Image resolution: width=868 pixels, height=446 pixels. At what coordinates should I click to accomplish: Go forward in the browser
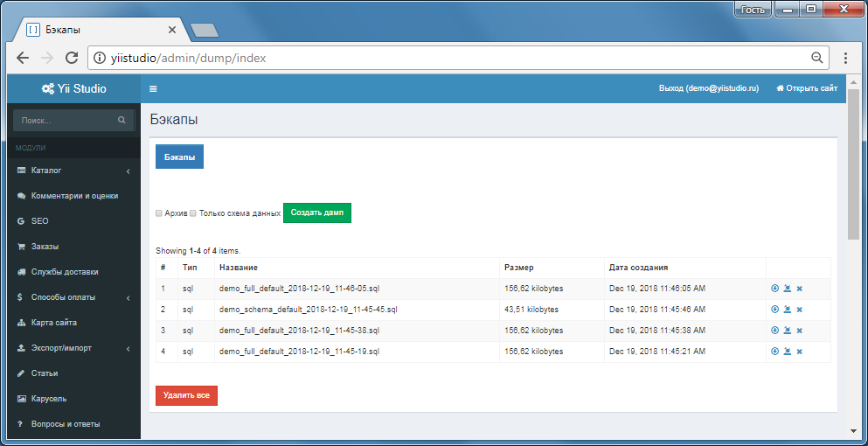(47, 58)
